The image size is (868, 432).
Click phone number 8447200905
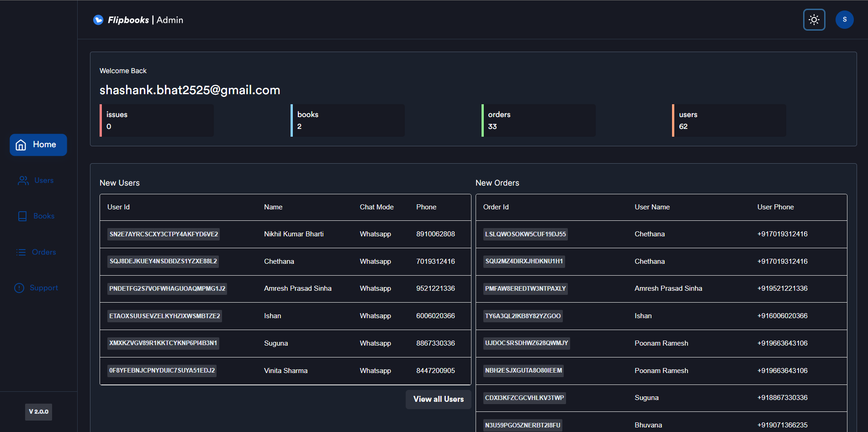pyautogui.click(x=435, y=371)
